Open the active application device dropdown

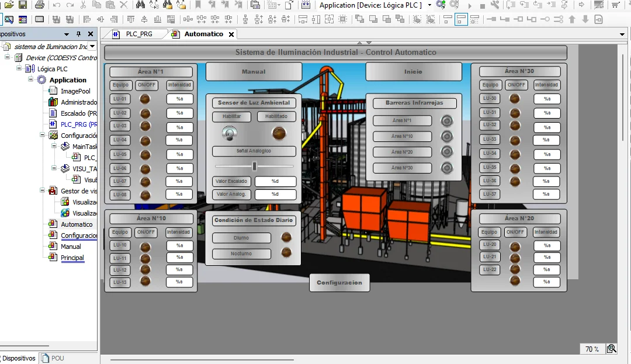tap(429, 5)
